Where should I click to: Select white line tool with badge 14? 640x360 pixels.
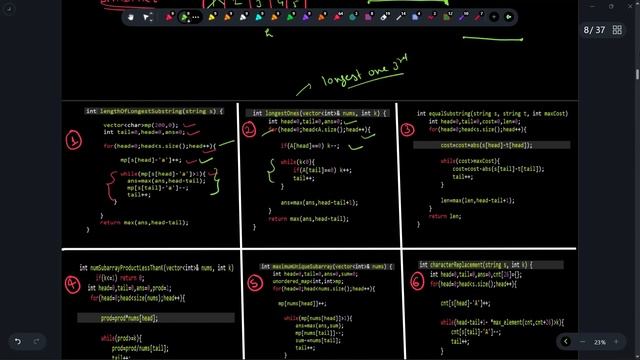[x=400, y=17]
